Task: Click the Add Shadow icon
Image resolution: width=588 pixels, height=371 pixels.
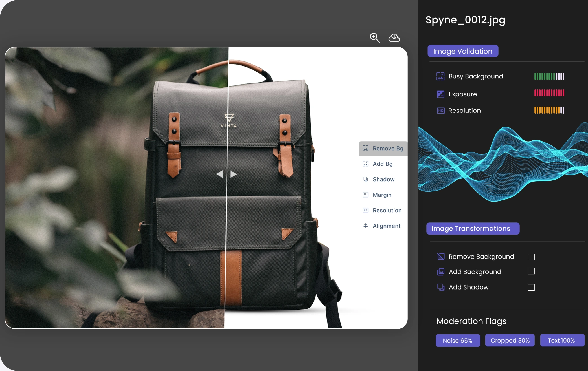Action: [x=441, y=287]
